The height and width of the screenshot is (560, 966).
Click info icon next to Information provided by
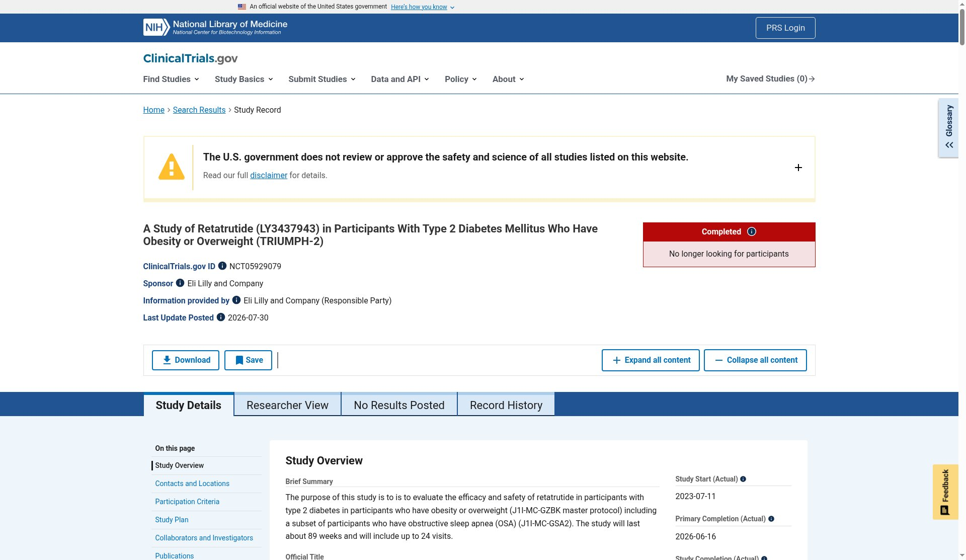[x=236, y=300]
